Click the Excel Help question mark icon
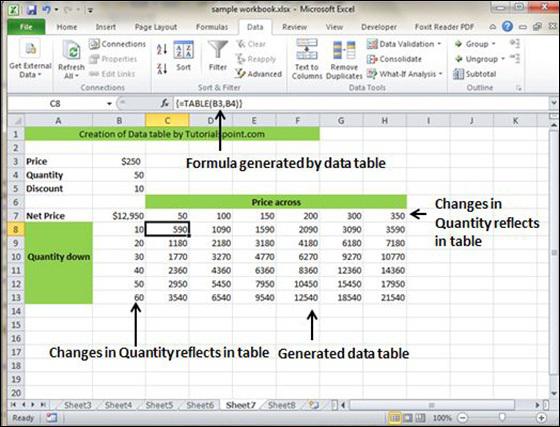 [507, 26]
